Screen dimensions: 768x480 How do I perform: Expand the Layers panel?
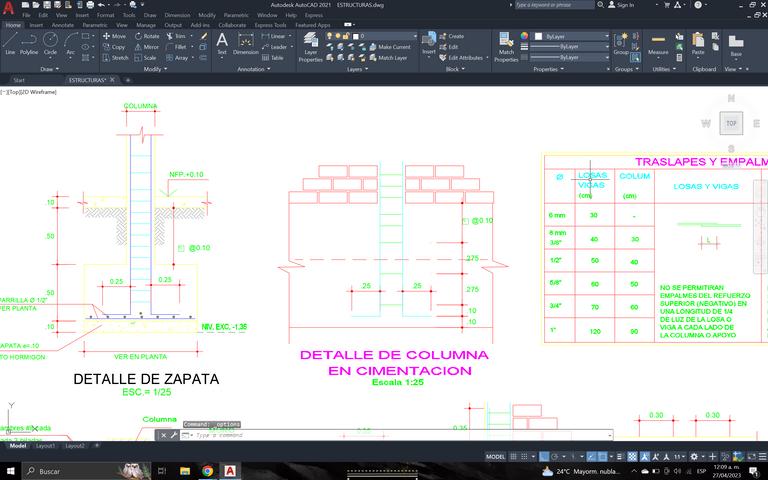click(358, 69)
